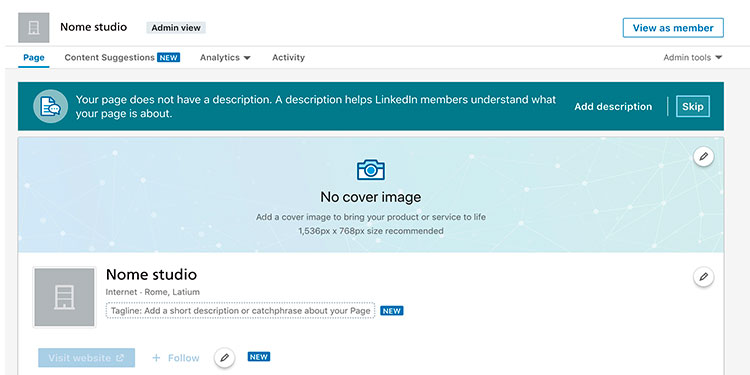The width and height of the screenshot is (750, 375).
Task: Click the camera icon to add cover image
Action: [x=371, y=169]
